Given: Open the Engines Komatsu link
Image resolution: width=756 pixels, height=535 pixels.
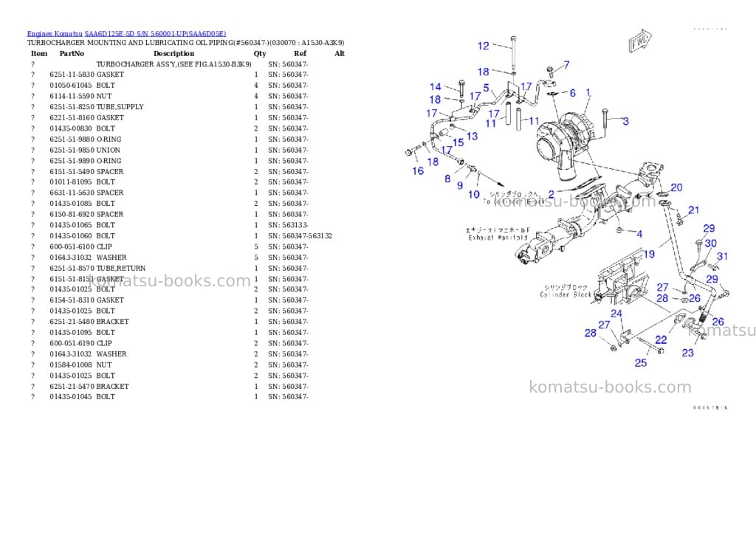Looking at the screenshot, I should click(x=55, y=34).
